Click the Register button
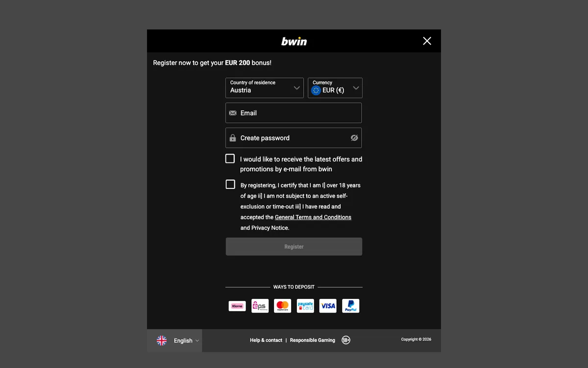The image size is (588, 368). [294, 247]
